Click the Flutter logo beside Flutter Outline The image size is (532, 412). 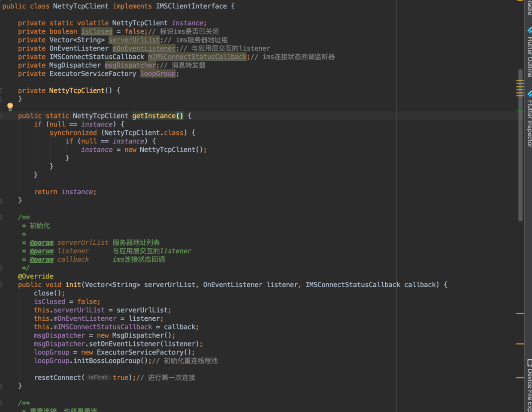[x=529, y=30]
